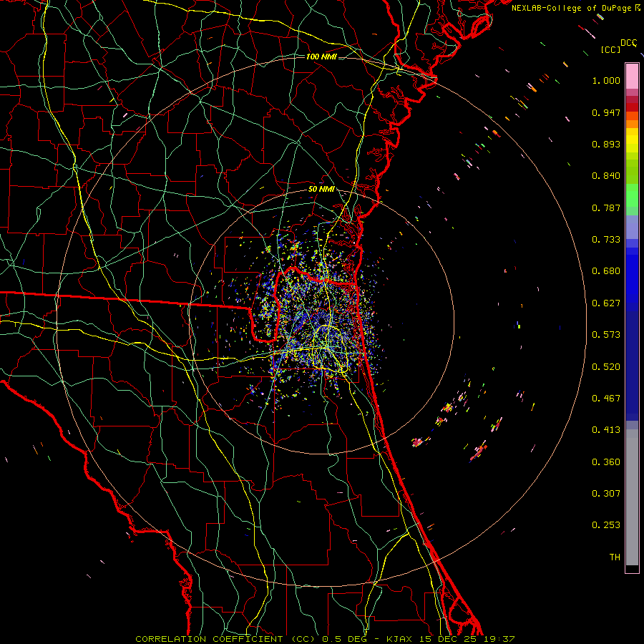The image size is (644, 644).
Task: Select the 0.787 color scale value
Action: (606, 208)
